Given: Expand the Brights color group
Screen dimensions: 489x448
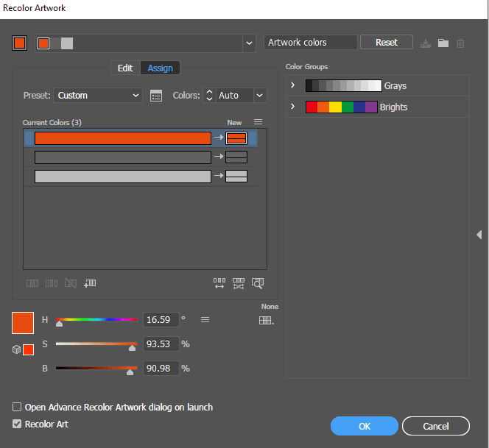Looking at the screenshot, I should click(292, 107).
